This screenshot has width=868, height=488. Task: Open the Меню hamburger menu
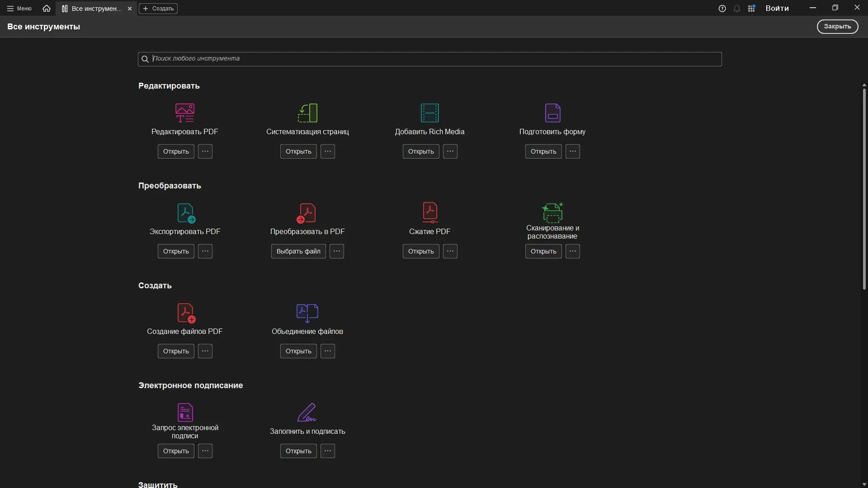[19, 9]
